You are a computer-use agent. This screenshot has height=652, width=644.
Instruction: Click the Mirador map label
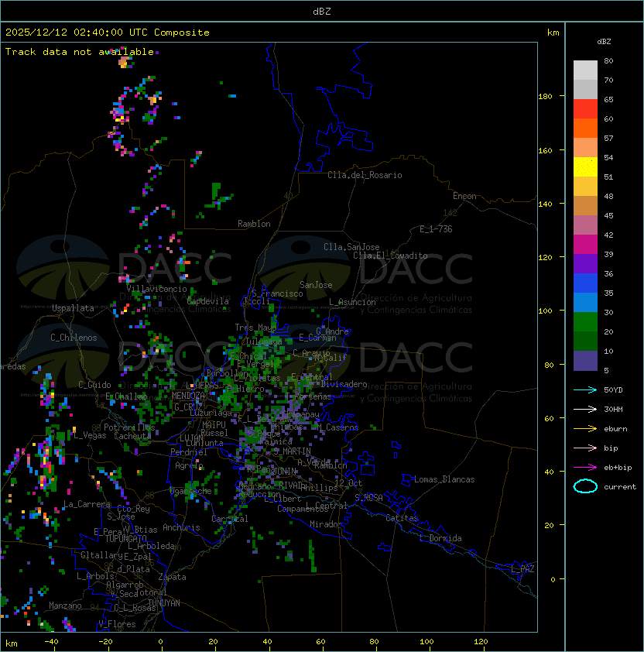point(327,524)
